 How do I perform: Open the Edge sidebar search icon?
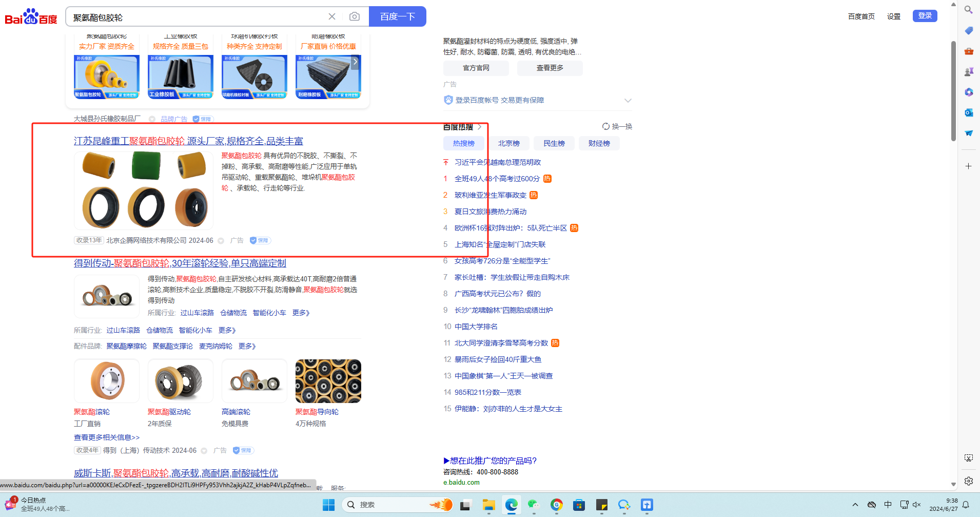(x=969, y=10)
